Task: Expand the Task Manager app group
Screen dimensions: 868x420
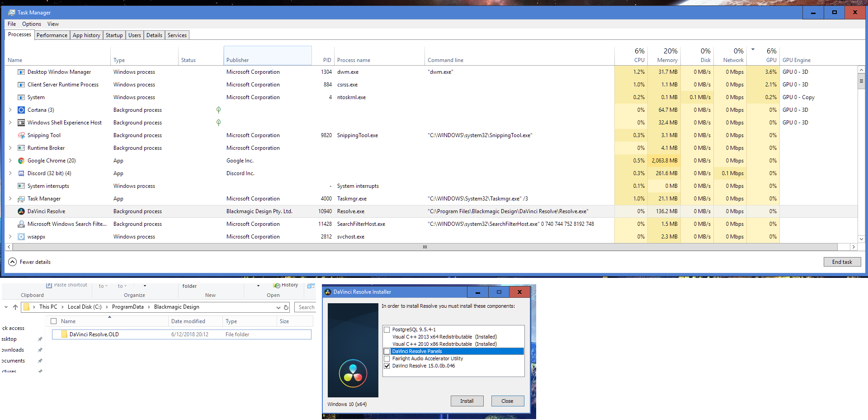Action: click(10, 199)
